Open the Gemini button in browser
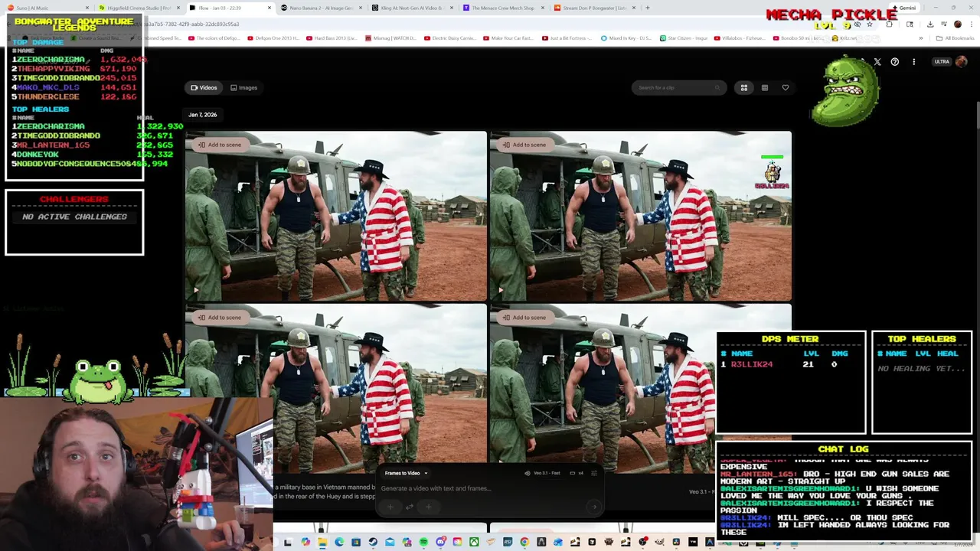 click(904, 8)
